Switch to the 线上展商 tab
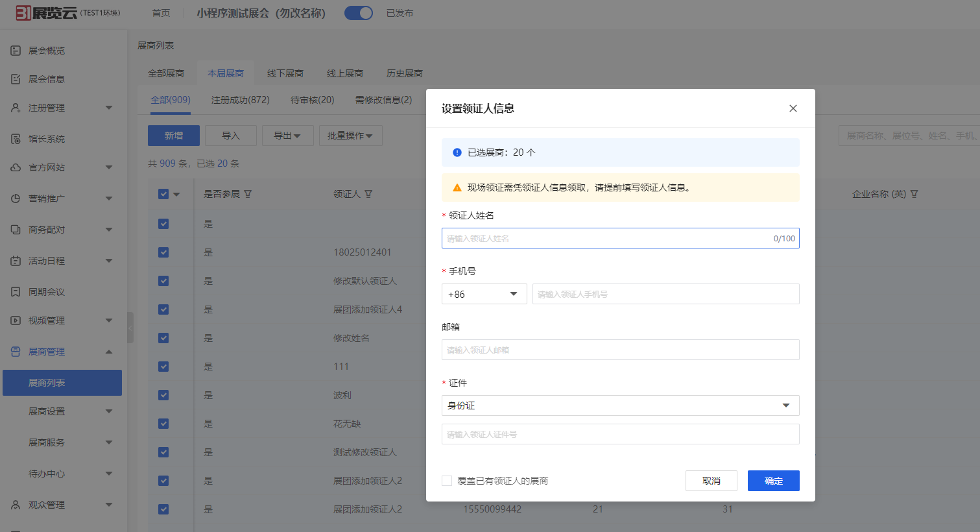This screenshot has height=532, width=980. click(345, 73)
